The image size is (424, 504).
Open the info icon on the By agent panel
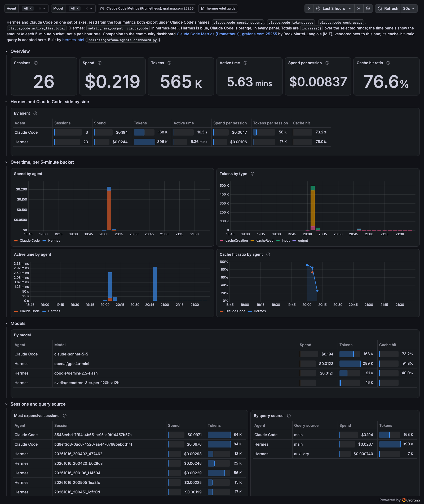pyautogui.click(x=35, y=113)
